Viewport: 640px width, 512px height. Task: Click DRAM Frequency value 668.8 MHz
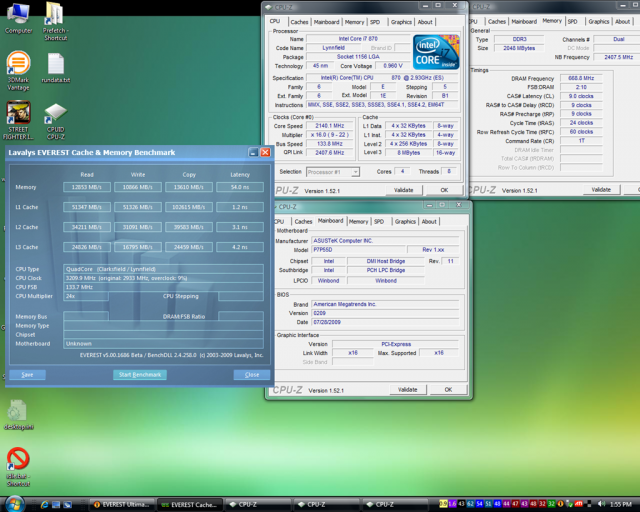[x=581, y=78]
